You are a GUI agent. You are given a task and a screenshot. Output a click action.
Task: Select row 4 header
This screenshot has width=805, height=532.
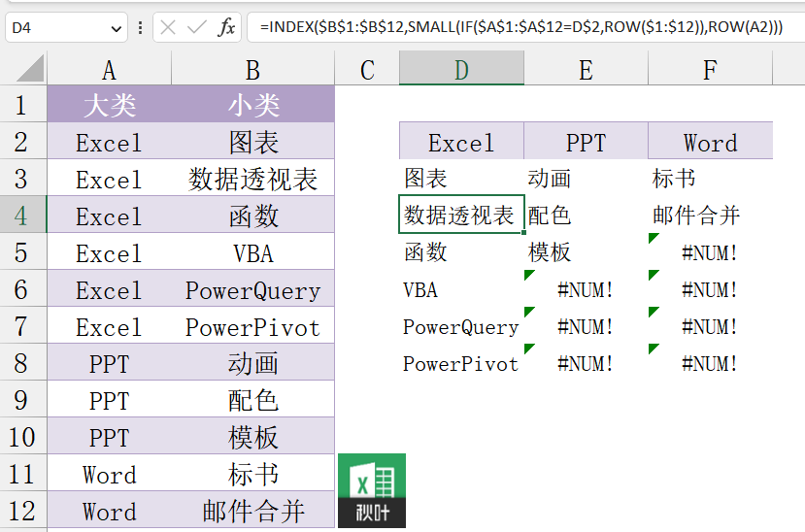pos(23,215)
